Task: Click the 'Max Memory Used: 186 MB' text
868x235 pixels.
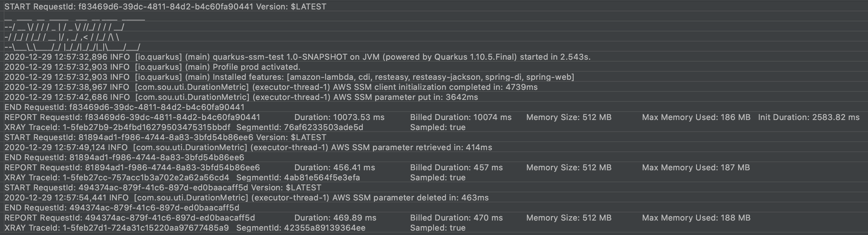Action: point(696,117)
